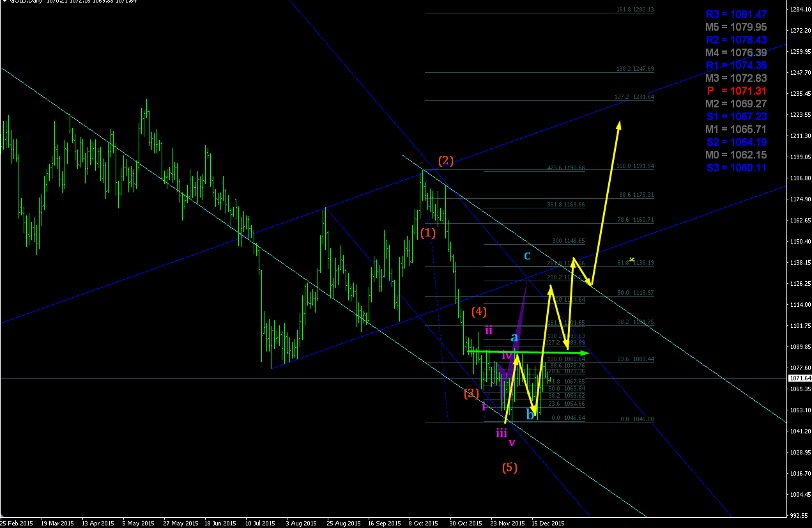Click the 61.8 1136.19 Fibonacci label

coord(636,262)
